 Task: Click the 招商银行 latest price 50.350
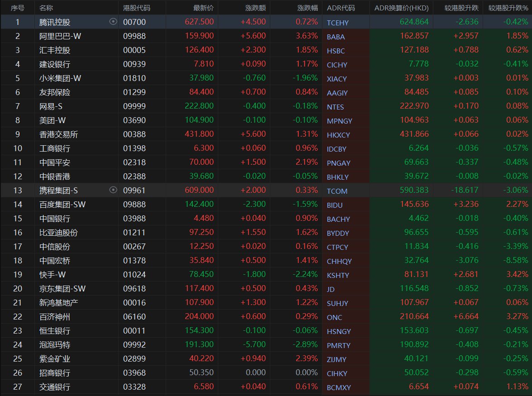coord(202,373)
